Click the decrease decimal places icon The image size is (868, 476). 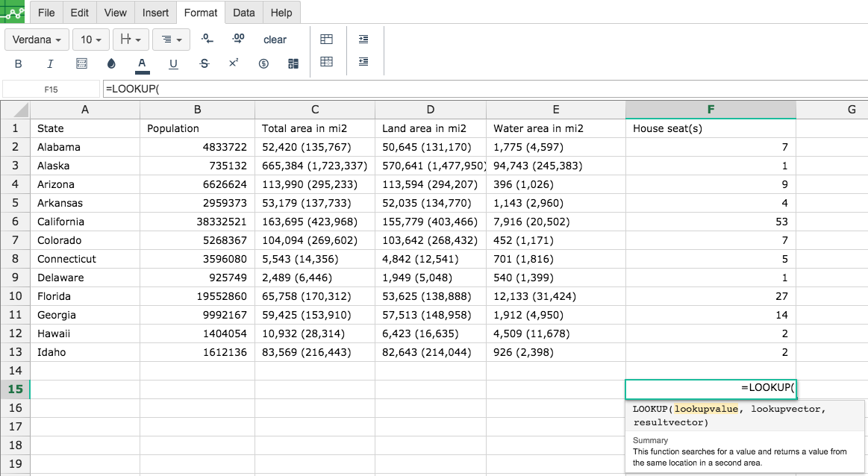tap(207, 40)
